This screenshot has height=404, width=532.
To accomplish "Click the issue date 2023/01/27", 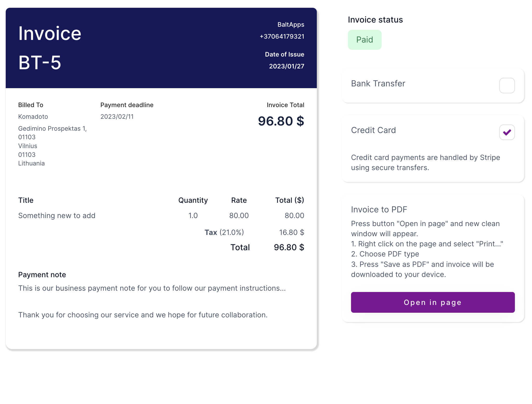I will click(x=286, y=66).
